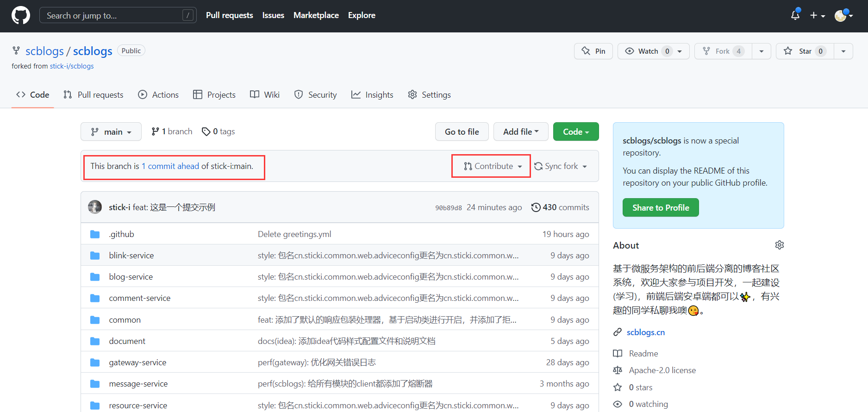This screenshot has height=412, width=868.
Task: View the 1 branch list
Action: 172,131
